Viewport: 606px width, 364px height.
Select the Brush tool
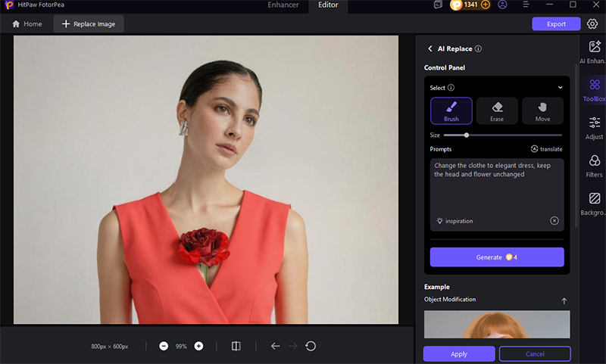[451, 110]
